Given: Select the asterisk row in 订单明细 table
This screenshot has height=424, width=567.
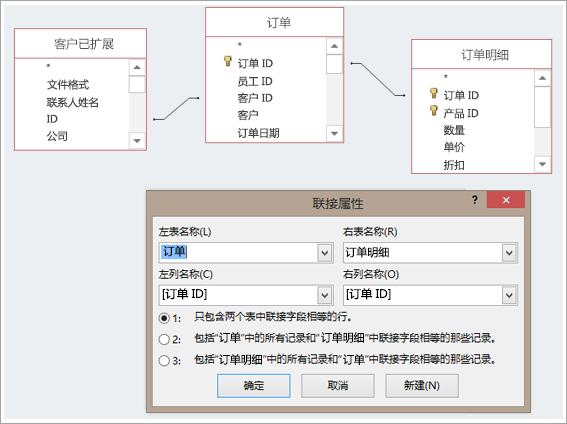Looking at the screenshot, I should pos(446,77).
